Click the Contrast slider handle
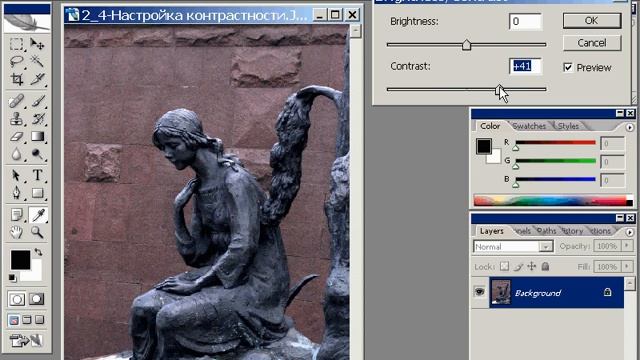The width and height of the screenshot is (640, 360). [499, 89]
